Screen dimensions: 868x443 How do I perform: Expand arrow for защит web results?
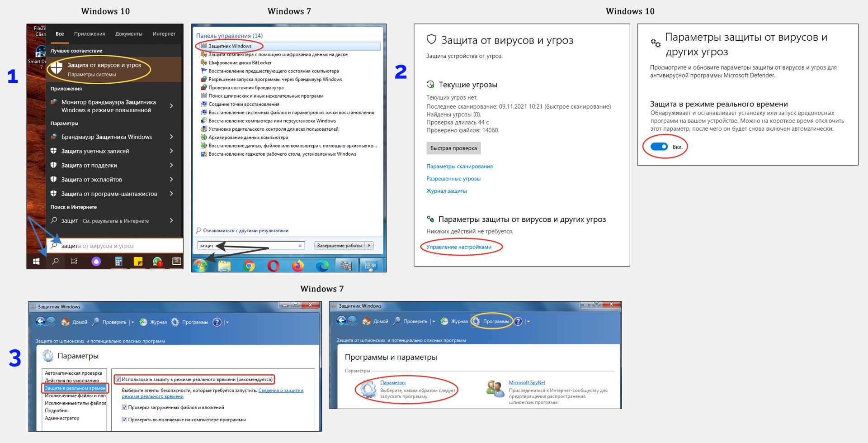click(171, 220)
